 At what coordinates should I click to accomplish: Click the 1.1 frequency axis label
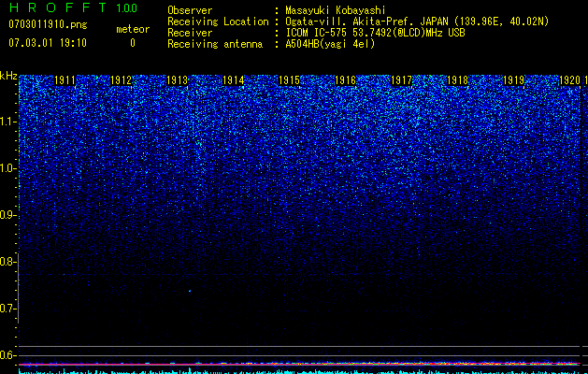coord(7,122)
